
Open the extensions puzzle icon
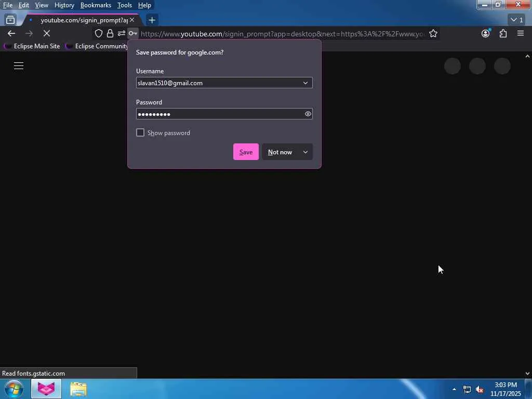(503, 33)
